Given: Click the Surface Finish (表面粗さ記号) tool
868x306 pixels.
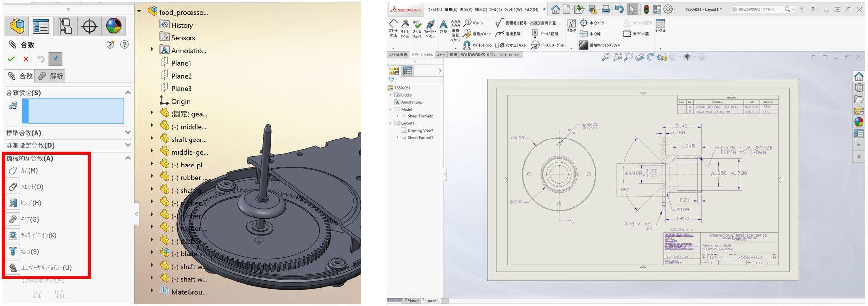Looking at the screenshot, I should [511, 23].
